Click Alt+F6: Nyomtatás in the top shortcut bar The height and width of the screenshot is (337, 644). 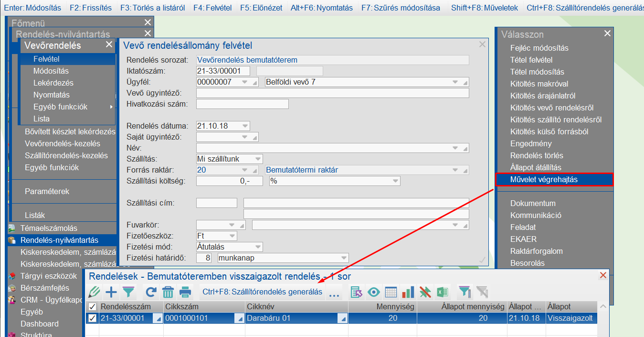(x=322, y=8)
